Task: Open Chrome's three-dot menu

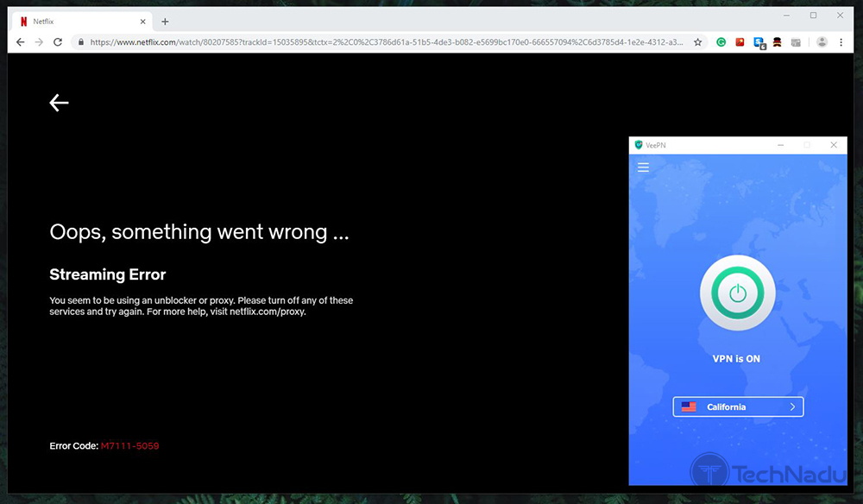Action: click(x=841, y=41)
